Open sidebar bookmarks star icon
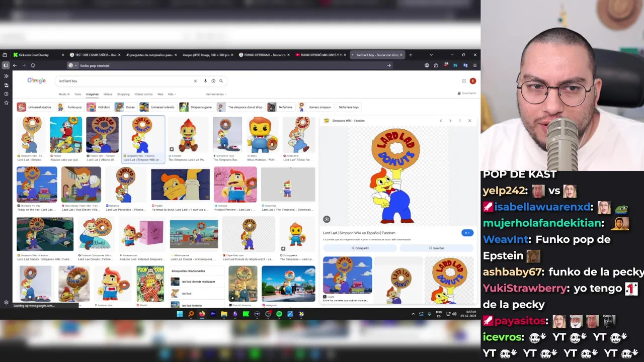Screen dimensions: 644x362 pos(6,103)
